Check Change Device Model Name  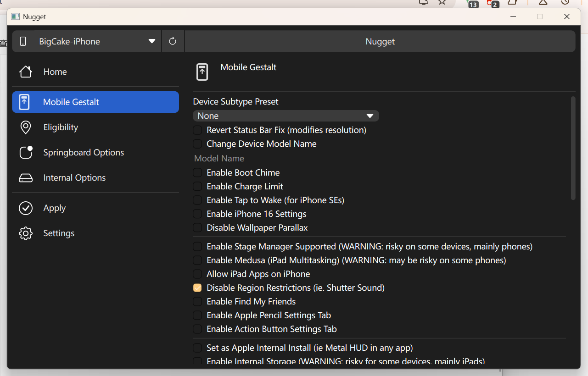click(x=197, y=144)
